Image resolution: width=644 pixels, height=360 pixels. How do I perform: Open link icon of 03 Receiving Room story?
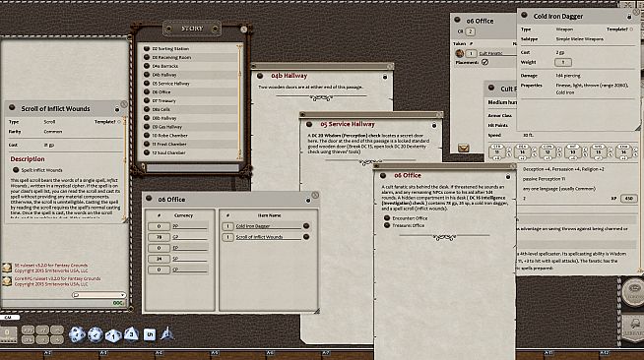coord(147,57)
